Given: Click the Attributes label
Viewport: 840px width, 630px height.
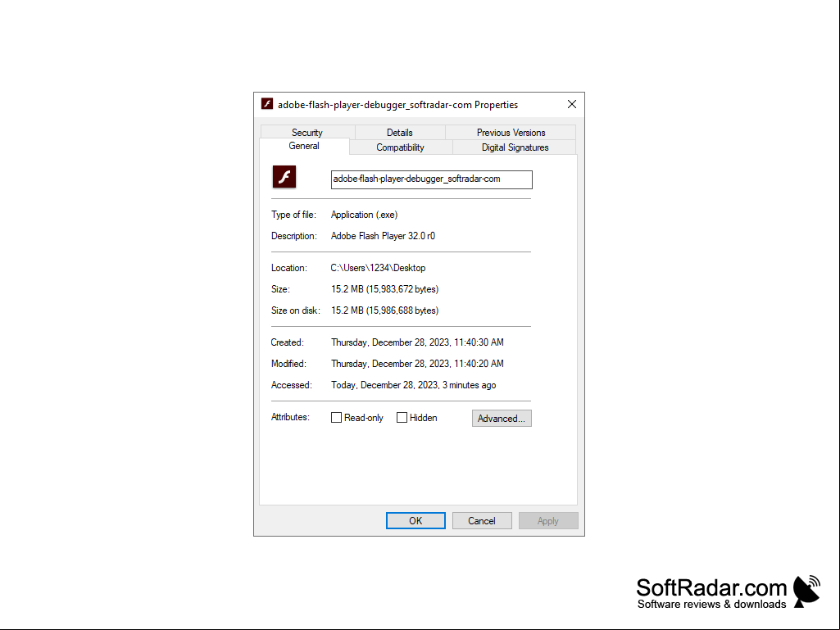Looking at the screenshot, I should [x=290, y=417].
